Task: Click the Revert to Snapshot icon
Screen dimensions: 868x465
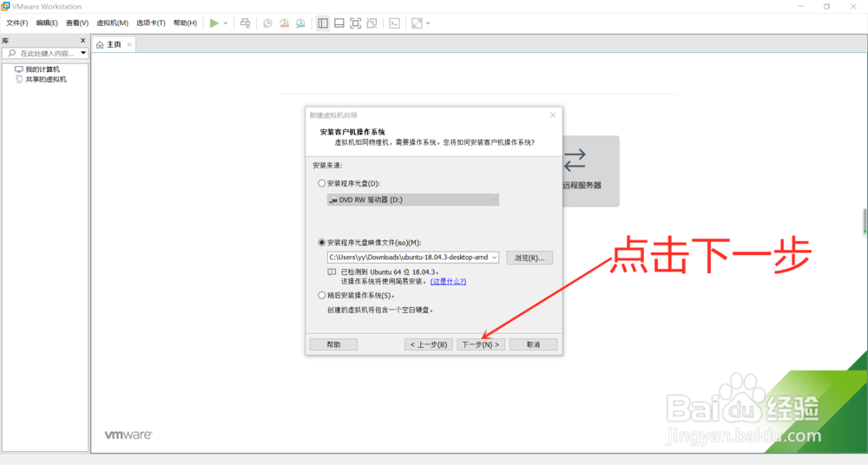Action: click(284, 23)
